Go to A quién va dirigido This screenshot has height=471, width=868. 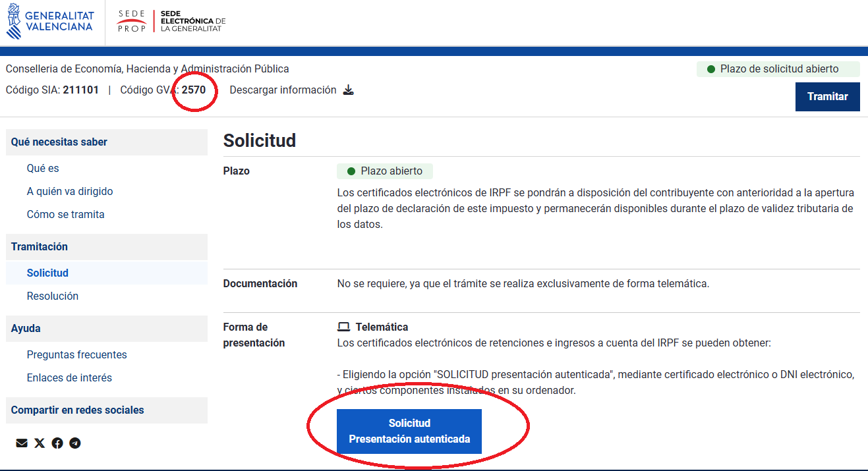click(70, 192)
